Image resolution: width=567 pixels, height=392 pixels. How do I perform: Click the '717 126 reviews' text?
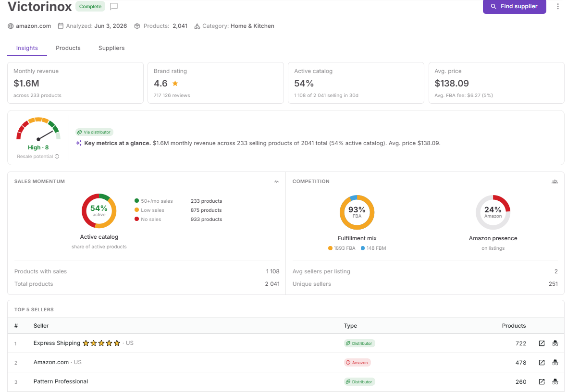pos(172,96)
